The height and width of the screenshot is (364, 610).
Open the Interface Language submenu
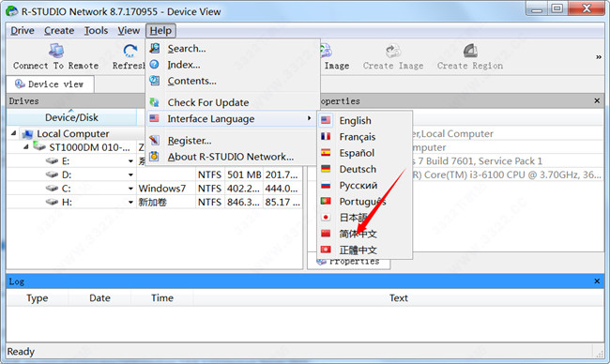click(x=232, y=118)
